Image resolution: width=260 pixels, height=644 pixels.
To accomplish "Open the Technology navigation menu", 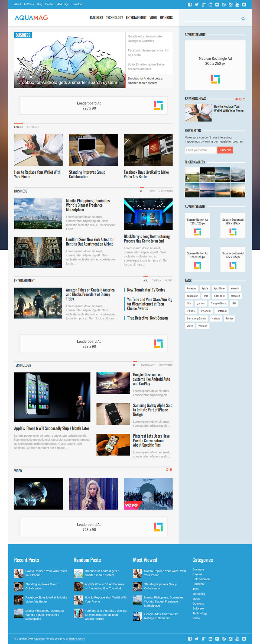I will pyautogui.click(x=114, y=18).
